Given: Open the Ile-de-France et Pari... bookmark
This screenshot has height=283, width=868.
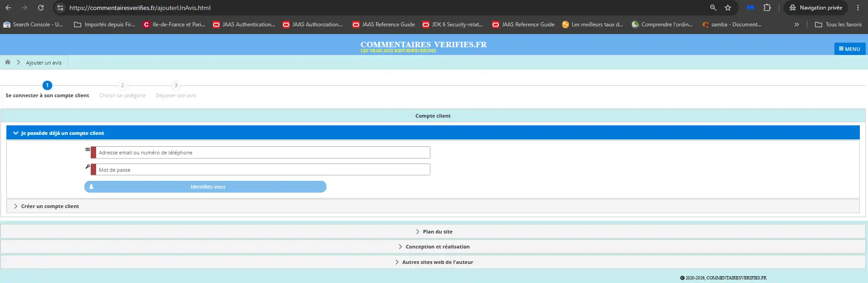Looking at the screenshot, I should (174, 25).
